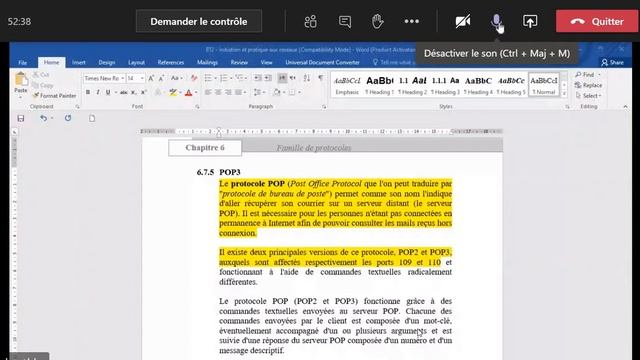This screenshot has width=640, height=360.
Task: Click the Bullets list icon
Action: click(208, 78)
